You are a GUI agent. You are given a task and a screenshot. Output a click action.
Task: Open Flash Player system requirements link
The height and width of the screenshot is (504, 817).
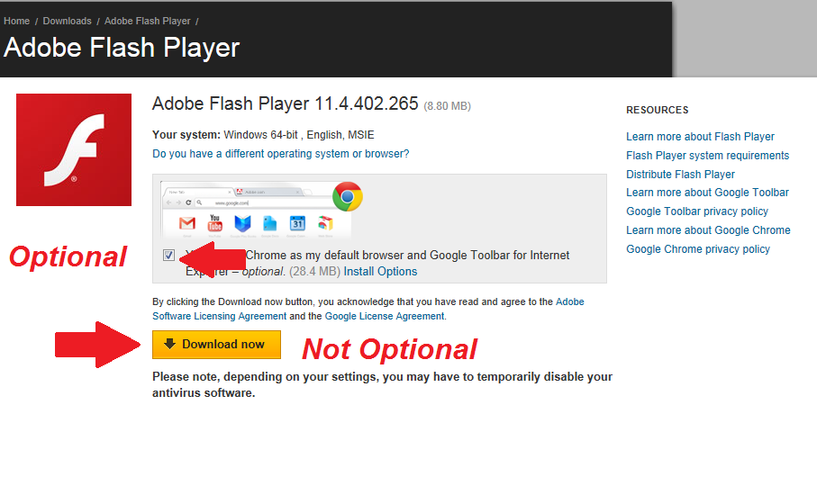click(708, 155)
